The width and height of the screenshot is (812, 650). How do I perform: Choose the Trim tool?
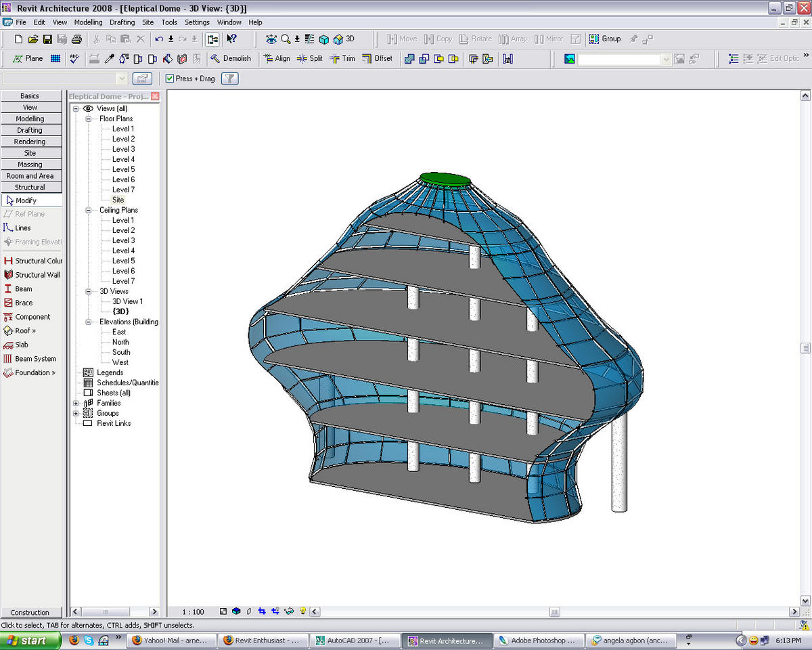[x=342, y=59]
